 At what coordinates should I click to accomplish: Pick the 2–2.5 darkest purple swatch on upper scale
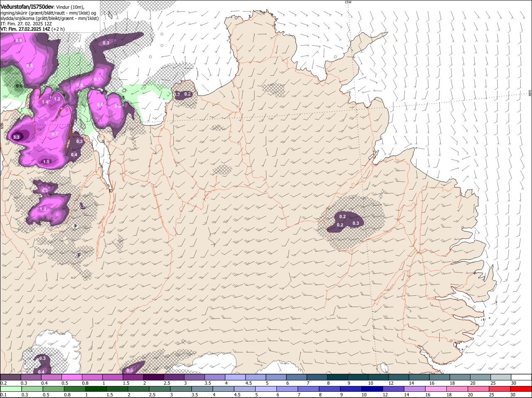point(153,377)
